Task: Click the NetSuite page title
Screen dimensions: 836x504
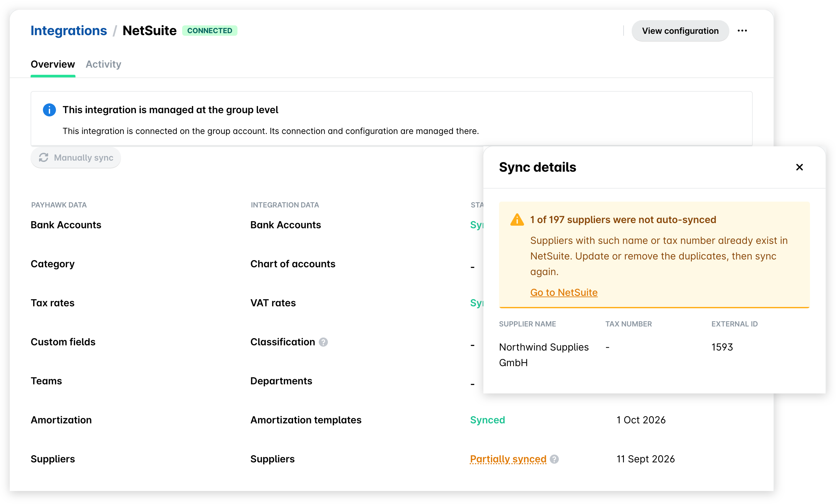Action: point(150,31)
